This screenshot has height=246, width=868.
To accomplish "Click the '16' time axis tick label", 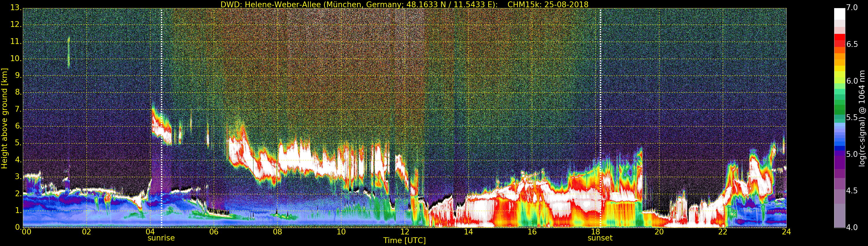I will tap(532, 232).
